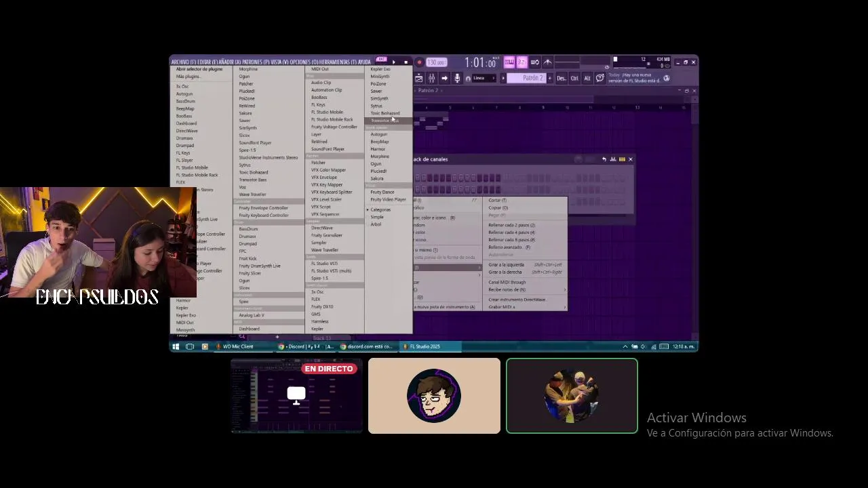Click the headphone icon beside Línea
Screen dimensions: 868x488
pyautogui.click(x=468, y=79)
